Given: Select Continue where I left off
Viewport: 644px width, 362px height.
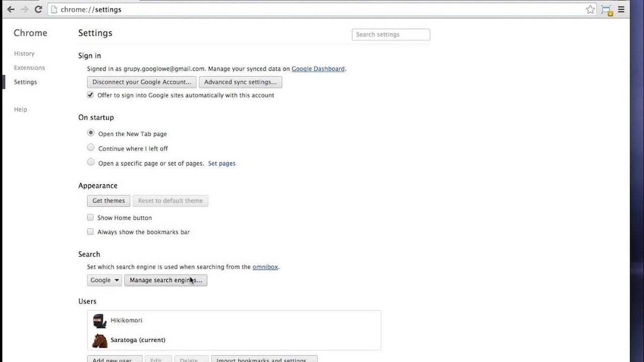Looking at the screenshot, I should 91,148.
